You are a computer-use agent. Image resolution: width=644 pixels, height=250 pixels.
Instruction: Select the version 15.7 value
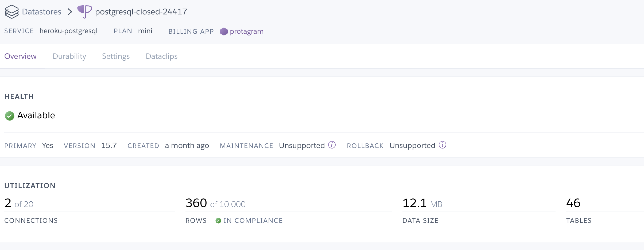pyautogui.click(x=109, y=146)
